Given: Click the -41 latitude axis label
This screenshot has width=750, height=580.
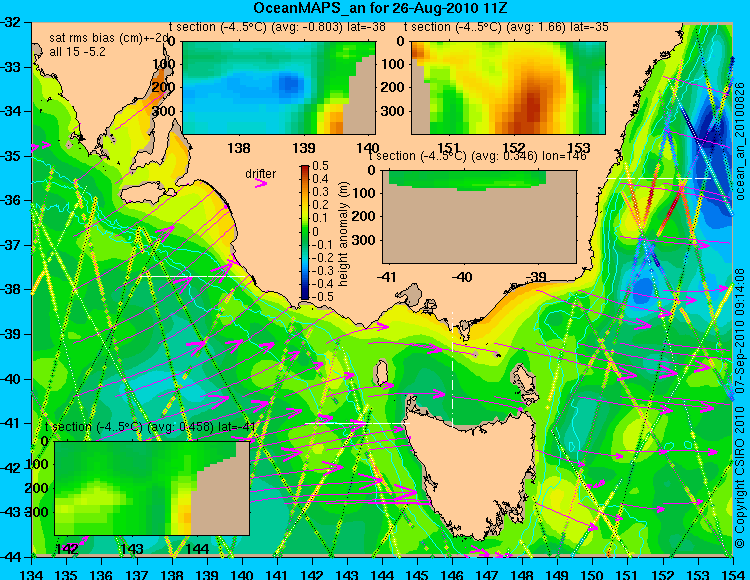Looking at the screenshot, I should pyautogui.click(x=11, y=423).
